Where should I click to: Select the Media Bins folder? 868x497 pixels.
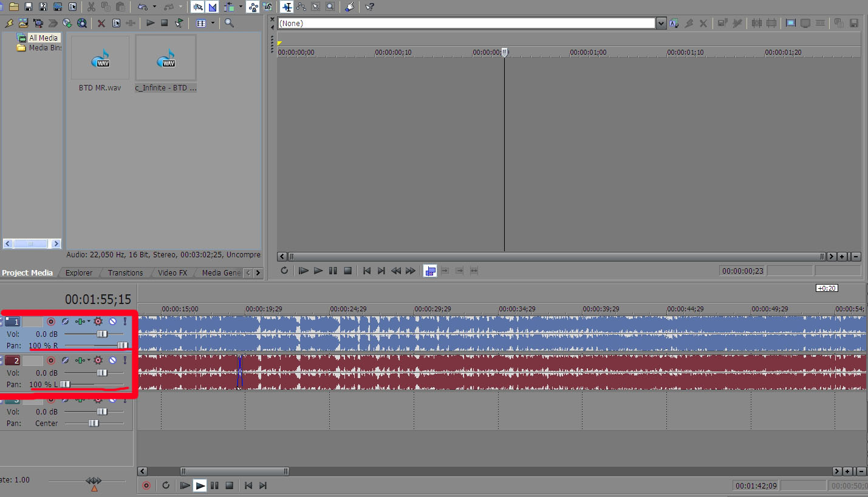pyautogui.click(x=44, y=48)
